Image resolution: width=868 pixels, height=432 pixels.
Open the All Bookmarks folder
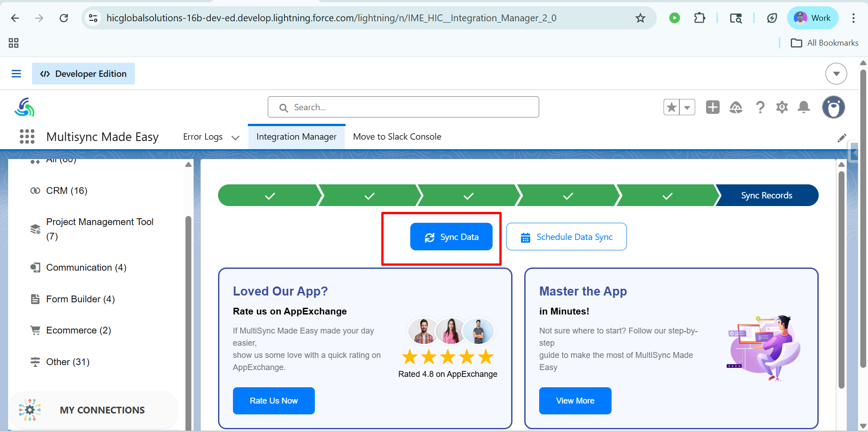coord(825,43)
